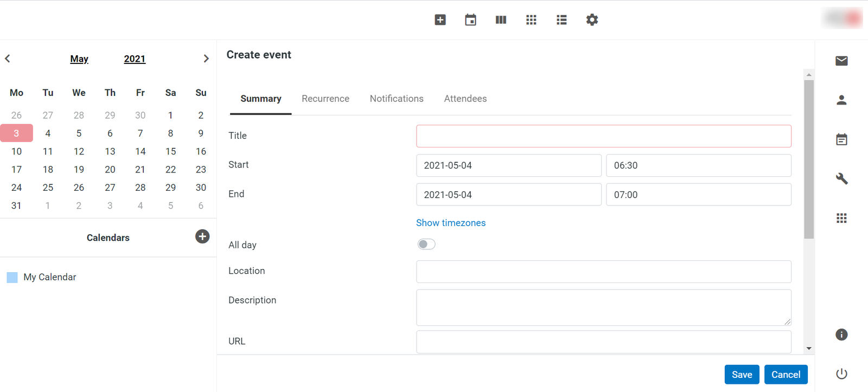
Task: Open the mail envelope icon in sidebar
Action: click(841, 61)
